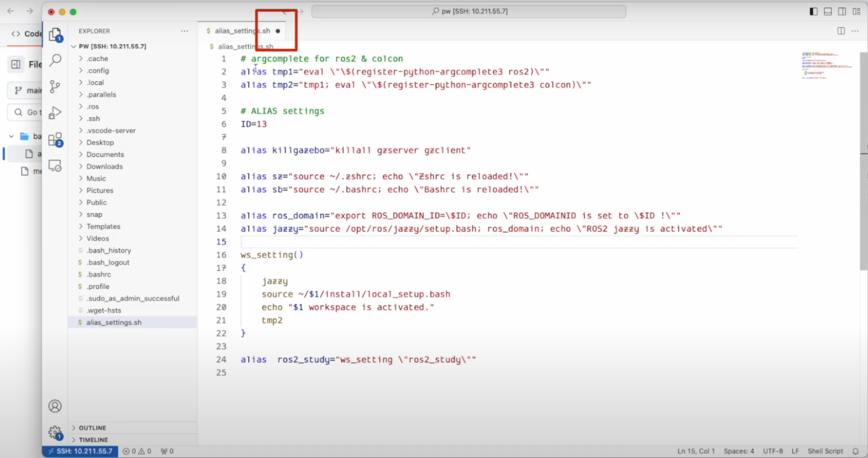Open the Source Control view

(x=55, y=87)
